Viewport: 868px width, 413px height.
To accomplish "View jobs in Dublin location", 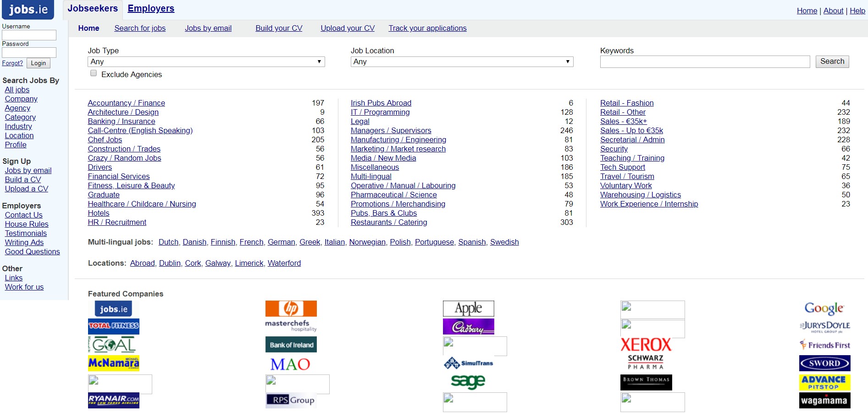I will tap(170, 263).
